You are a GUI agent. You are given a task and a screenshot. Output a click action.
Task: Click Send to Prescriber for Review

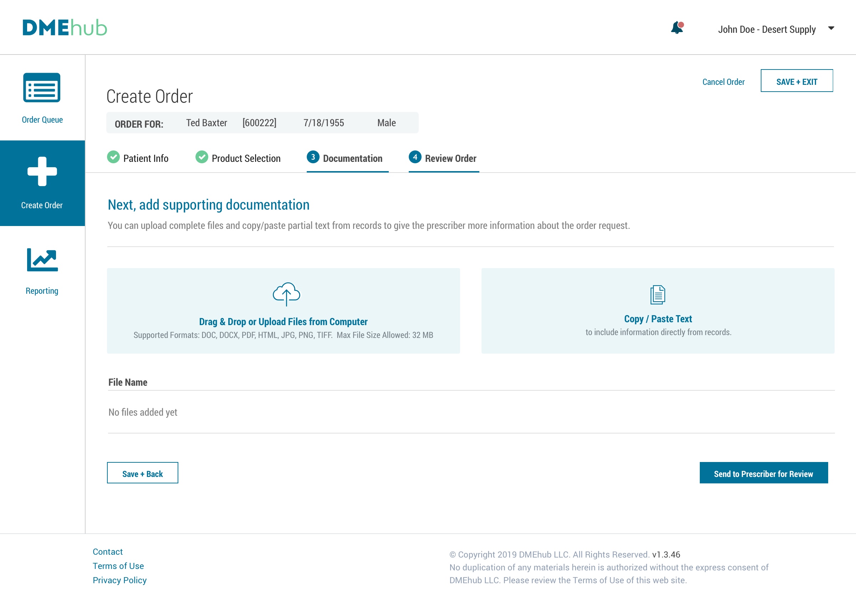(x=763, y=473)
